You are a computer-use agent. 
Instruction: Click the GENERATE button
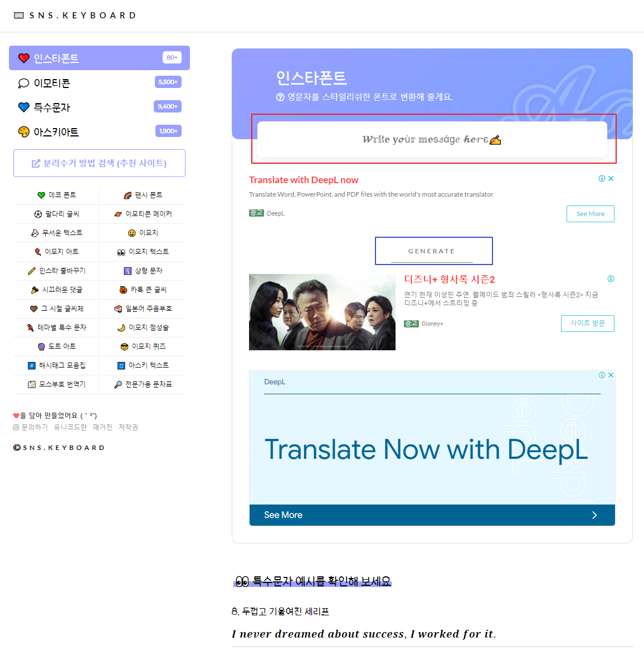tap(433, 251)
